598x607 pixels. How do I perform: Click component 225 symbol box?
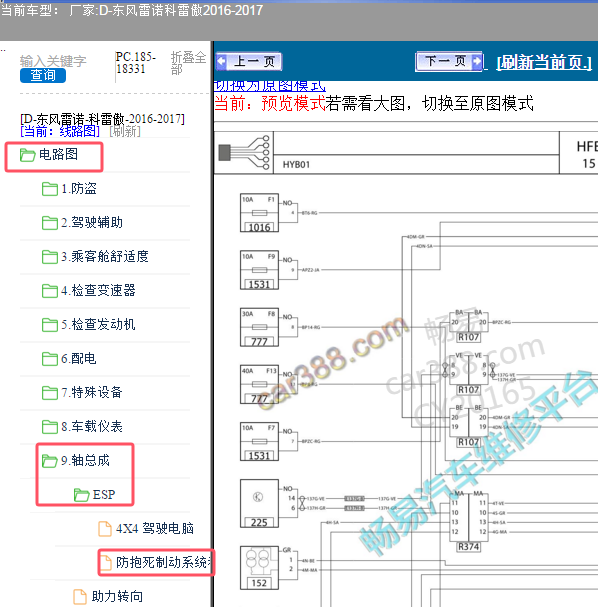(259, 504)
